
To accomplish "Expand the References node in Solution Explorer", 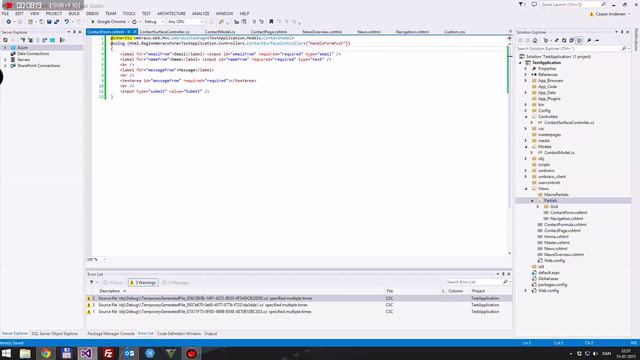I will 526,75.
